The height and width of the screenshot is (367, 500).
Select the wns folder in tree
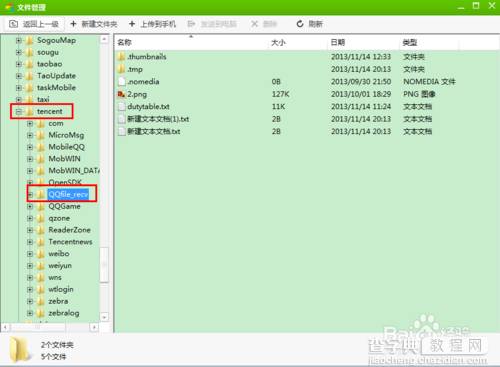[55, 277]
